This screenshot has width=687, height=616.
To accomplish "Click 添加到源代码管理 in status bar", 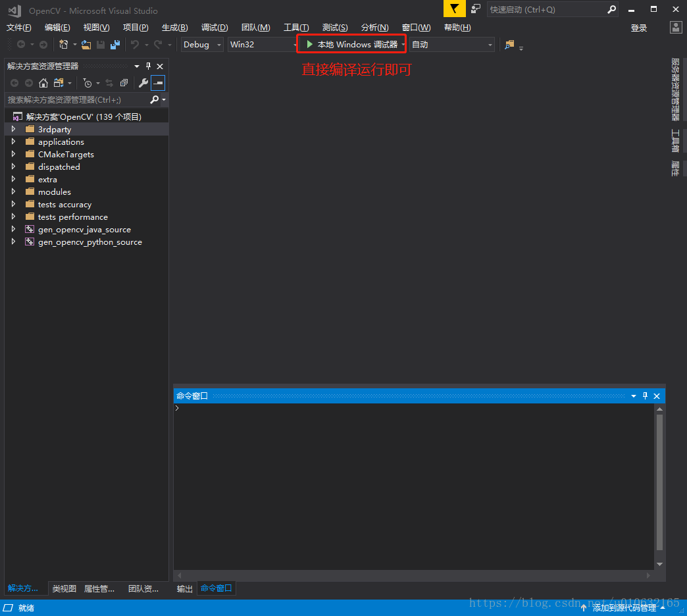I will 623,608.
